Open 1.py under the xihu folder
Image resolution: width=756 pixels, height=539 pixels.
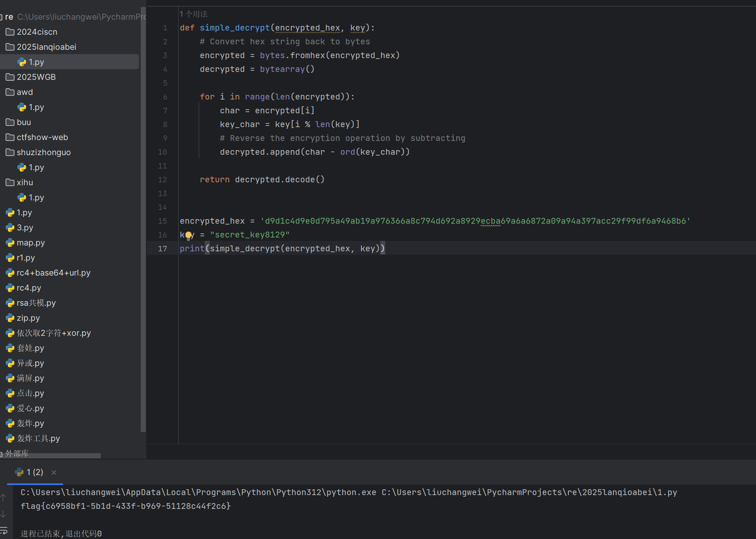click(36, 198)
